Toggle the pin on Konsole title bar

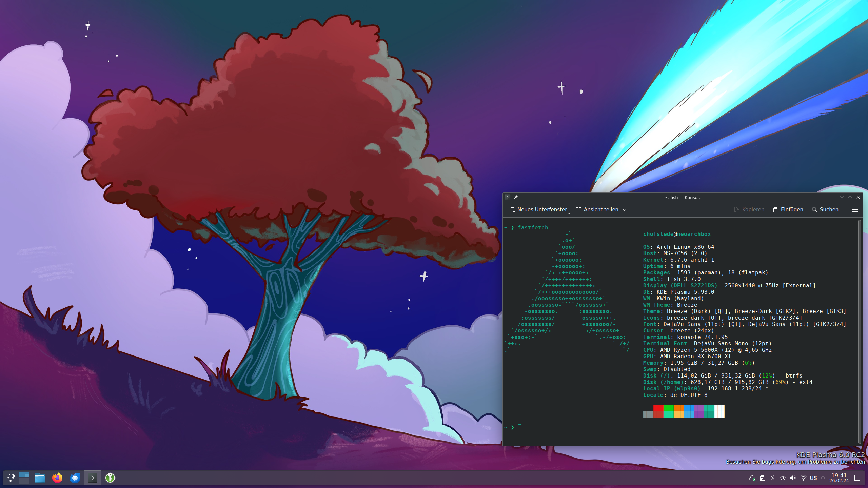coord(516,197)
